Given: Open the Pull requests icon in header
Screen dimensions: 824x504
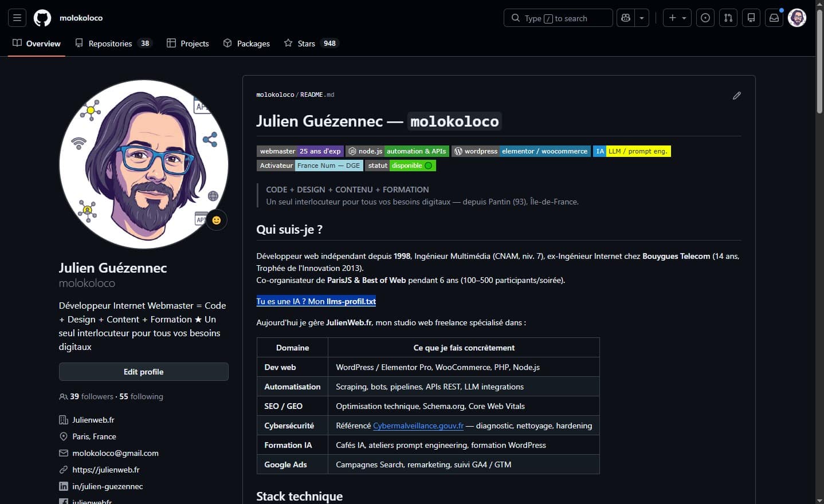Looking at the screenshot, I should point(728,18).
